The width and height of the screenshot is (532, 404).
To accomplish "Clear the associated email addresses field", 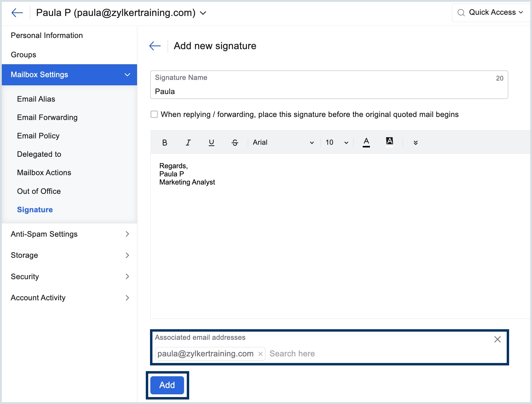I will tap(497, 339).
